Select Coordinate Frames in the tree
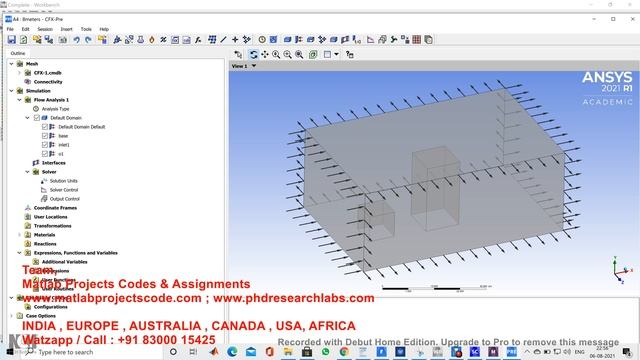 55,208
